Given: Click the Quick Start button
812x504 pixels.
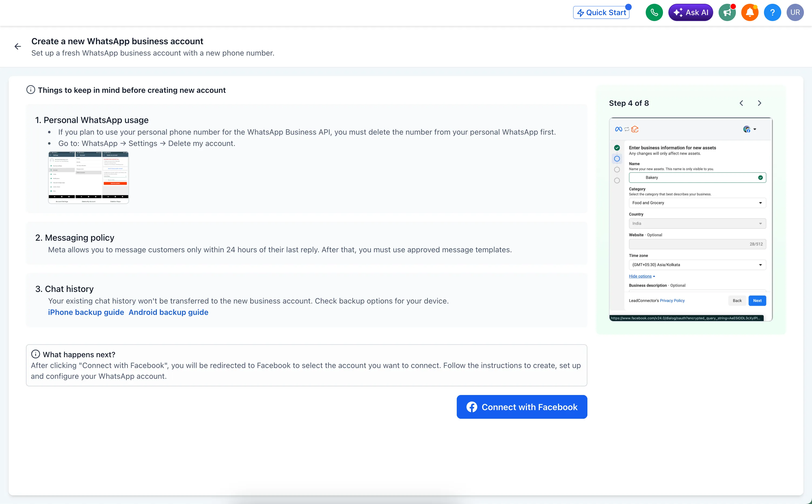Looking at the screenshot, I should tap(601, 13).
